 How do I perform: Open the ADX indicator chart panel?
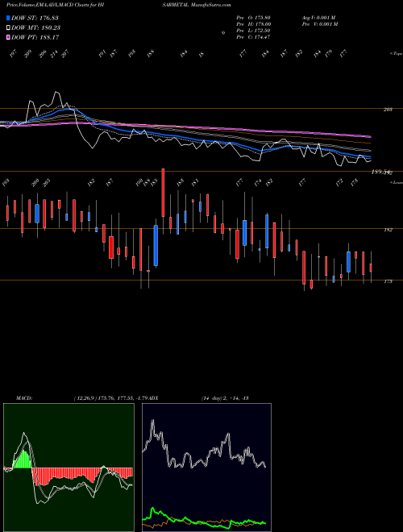coord(206,468)
